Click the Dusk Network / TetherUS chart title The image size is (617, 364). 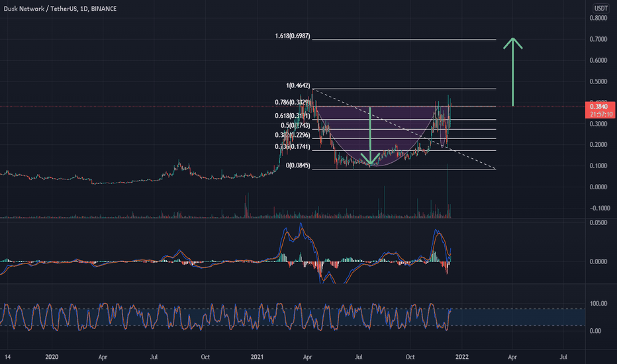[x=60, y=9]
